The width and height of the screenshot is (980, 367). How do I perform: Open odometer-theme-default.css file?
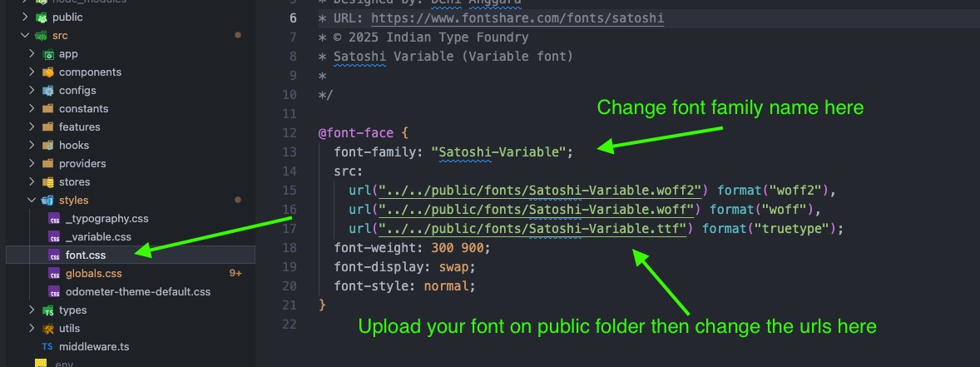(138, 292)
